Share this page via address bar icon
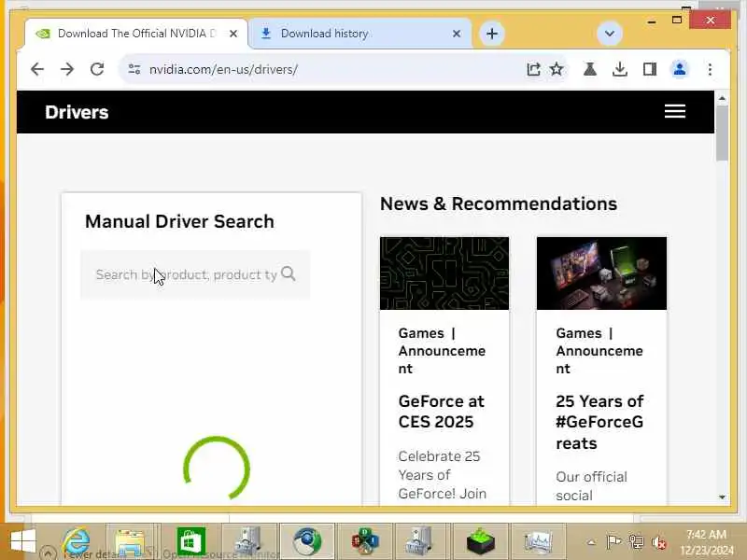The width and height of the screenshot is (747, 560). [x=533, y=69]
